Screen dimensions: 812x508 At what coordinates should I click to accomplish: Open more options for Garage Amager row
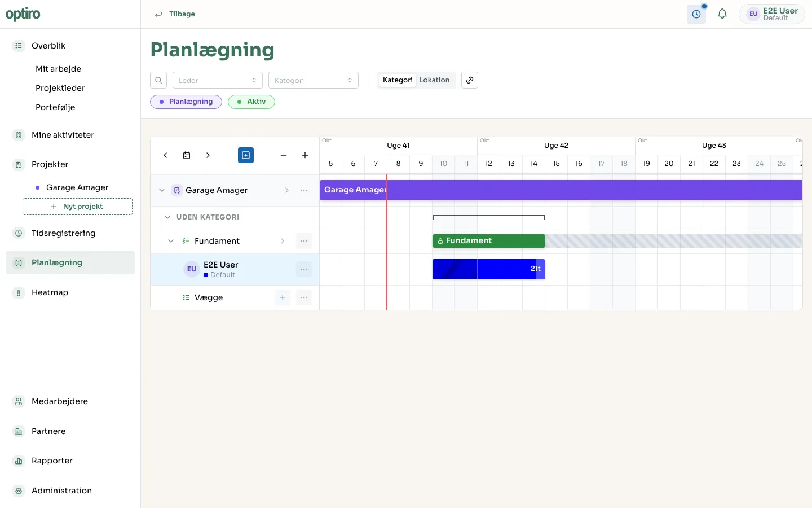click(x=304, y=190)
